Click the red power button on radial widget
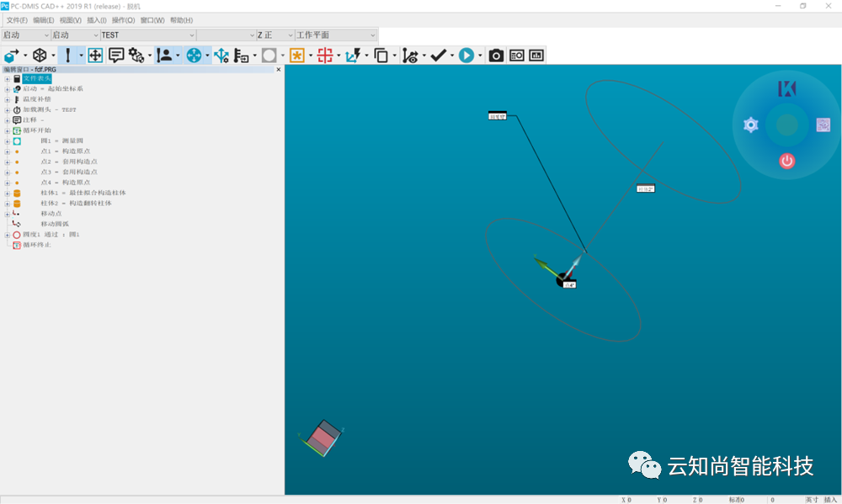Screen dimensions: 842x504 (x=787, y=160)
